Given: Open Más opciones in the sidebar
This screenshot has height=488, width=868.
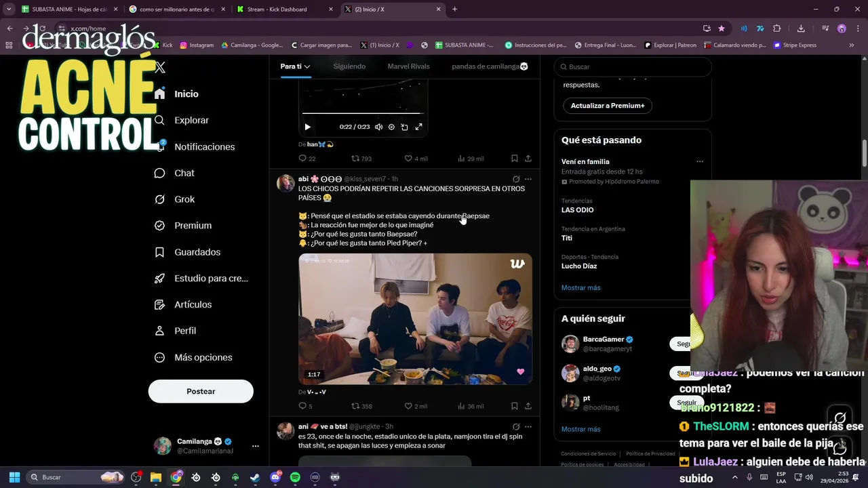Looking at the screenshot, I should [193, 357].
